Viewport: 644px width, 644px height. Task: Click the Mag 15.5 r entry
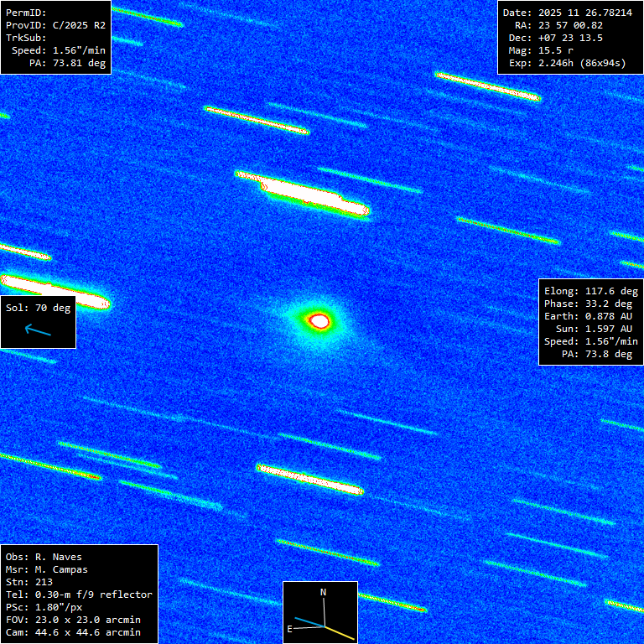click(557, 50)
